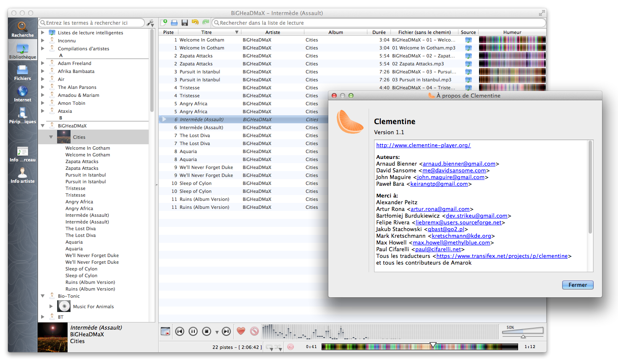Screen dimensions: 618x364
Task: Open repeat mode options in the status bar
Action: pos(269,347)
